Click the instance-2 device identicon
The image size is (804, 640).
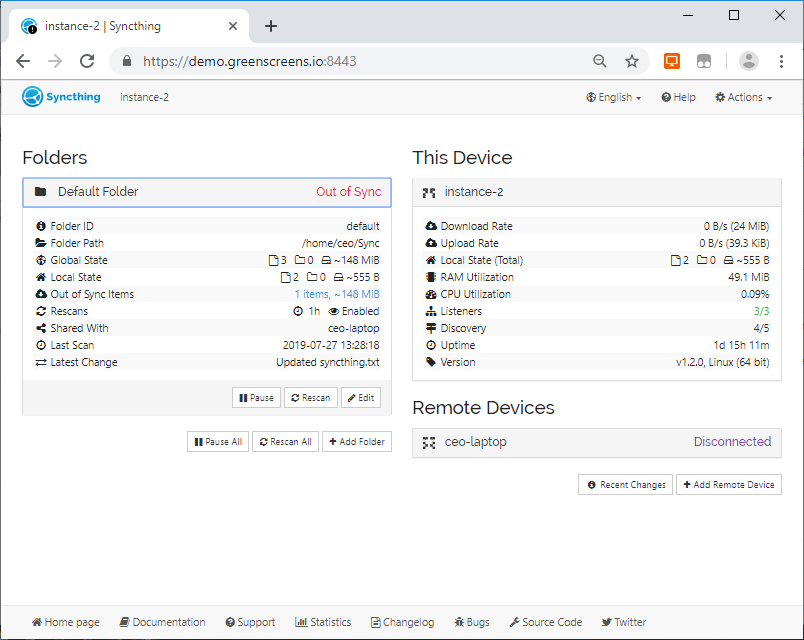point(429,192)
